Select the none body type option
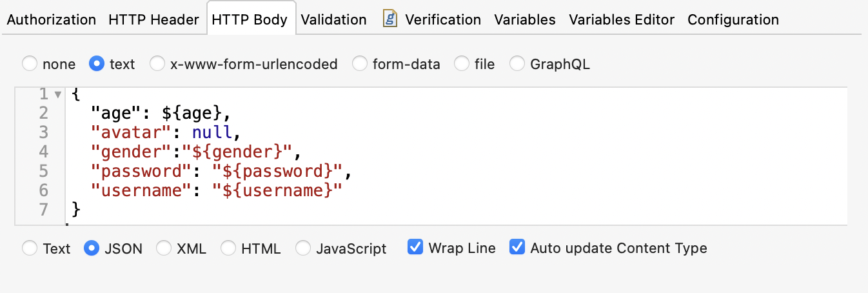 point(30,64)
